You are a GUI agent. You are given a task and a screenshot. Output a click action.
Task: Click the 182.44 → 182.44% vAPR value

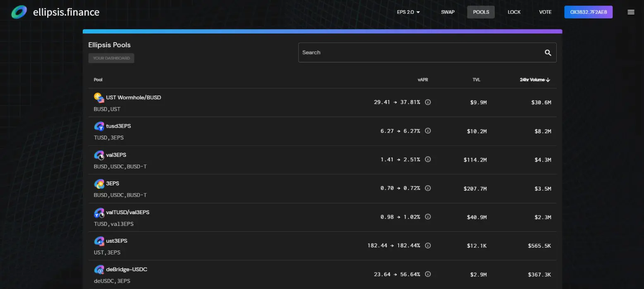click(x=394, y=246)
